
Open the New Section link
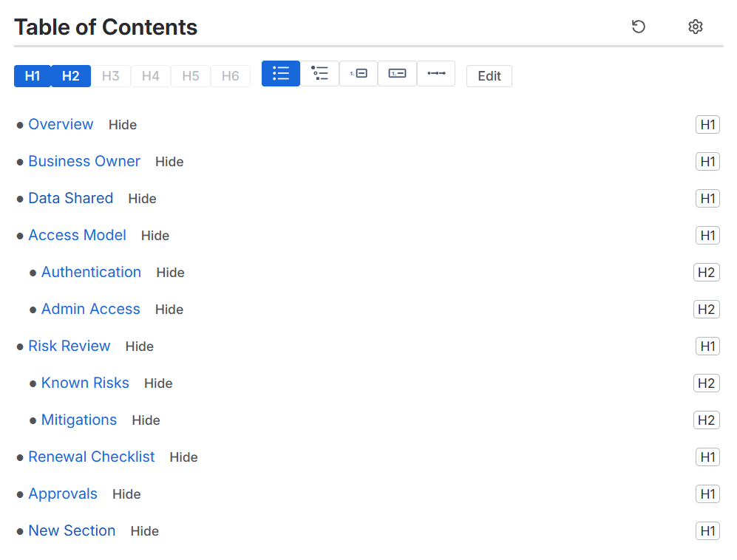(x=72, y=530)
